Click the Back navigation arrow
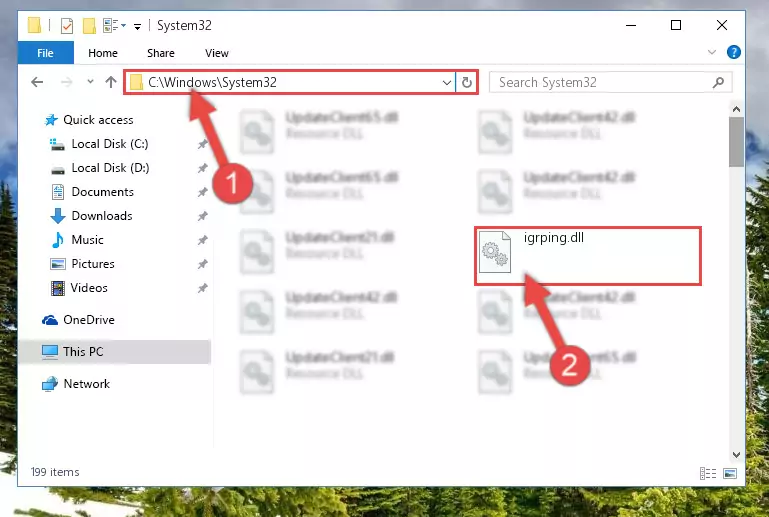 [37, 82]
